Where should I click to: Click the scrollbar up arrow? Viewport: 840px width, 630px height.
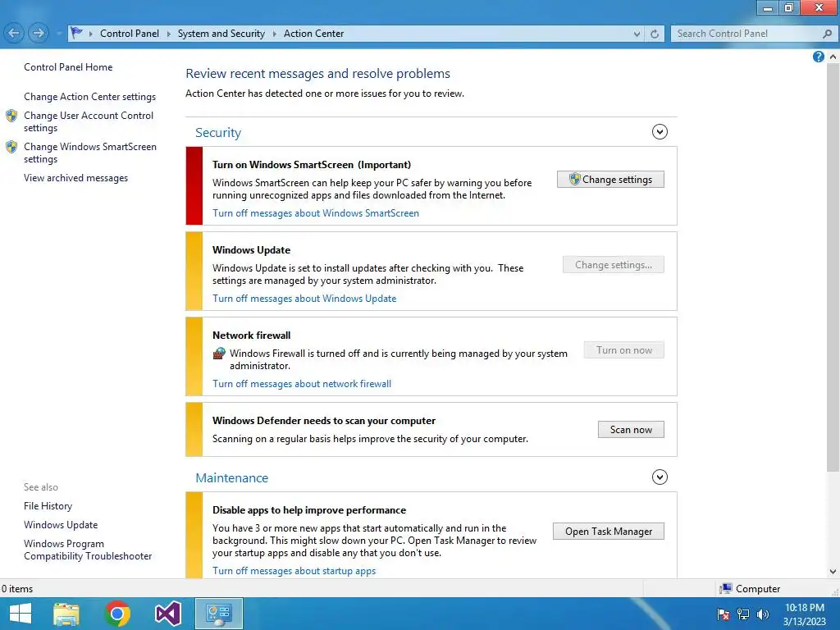point(833,57)
